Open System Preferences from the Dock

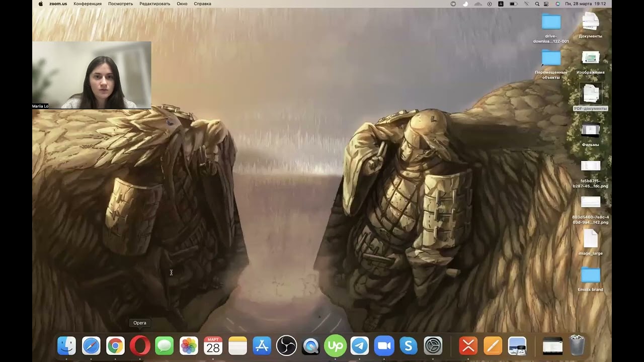tap(433, 346)
